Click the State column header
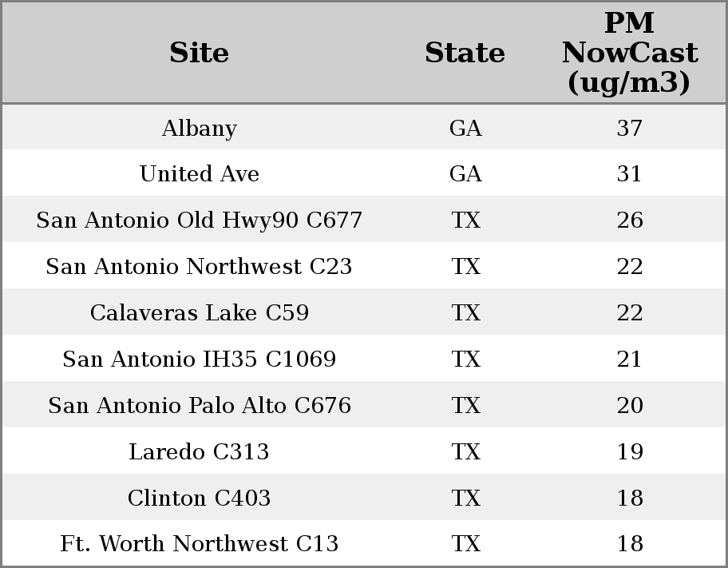 [x=465, y=54]
